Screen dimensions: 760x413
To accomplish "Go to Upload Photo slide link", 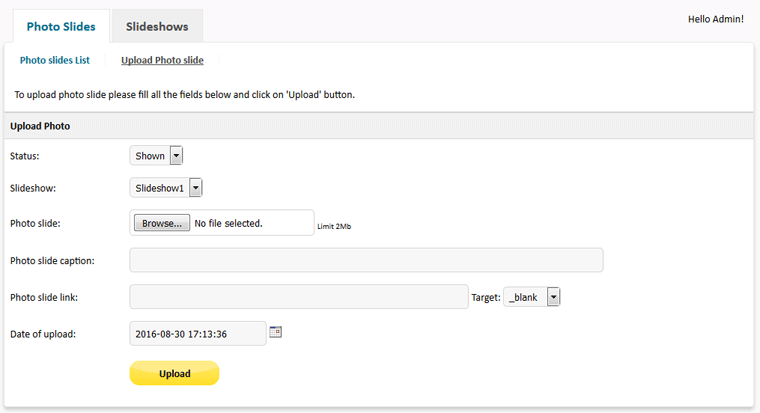I will (162, 60).
